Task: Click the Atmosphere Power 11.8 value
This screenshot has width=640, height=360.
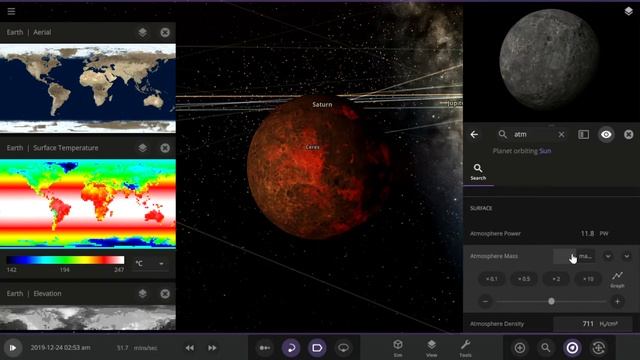Action: click(x=587, y=233)
